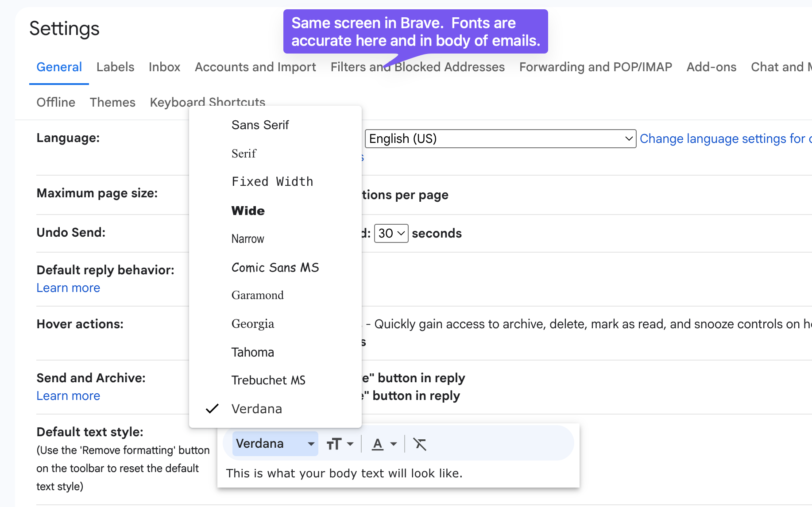This screenshot has width=812, height=507.
Task: Click Learn more under Send and Archive
Action: (x=68, y=396)
